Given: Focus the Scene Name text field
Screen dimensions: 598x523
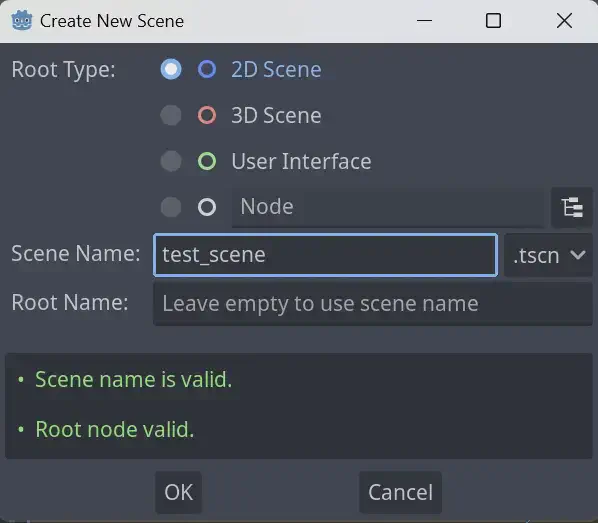Looking at the screenshot, I should (325, 255).
